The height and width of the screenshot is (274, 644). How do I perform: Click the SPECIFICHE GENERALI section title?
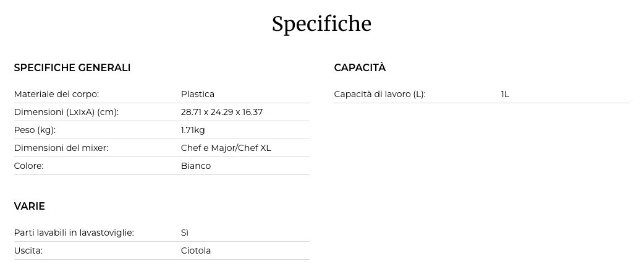click(x=72, y=68)
